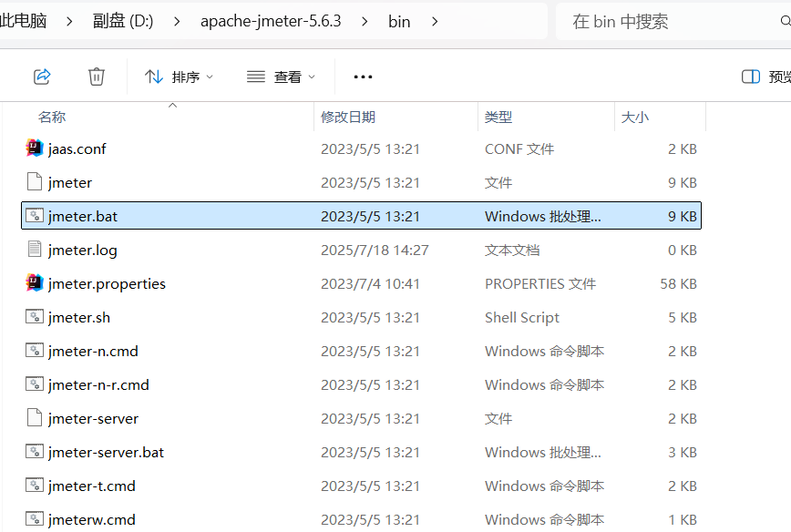Viewport: 791px width, 532px height.
Task: Click '58 KB' size cell
Action: pyautogui.click(x=679, y=284)
